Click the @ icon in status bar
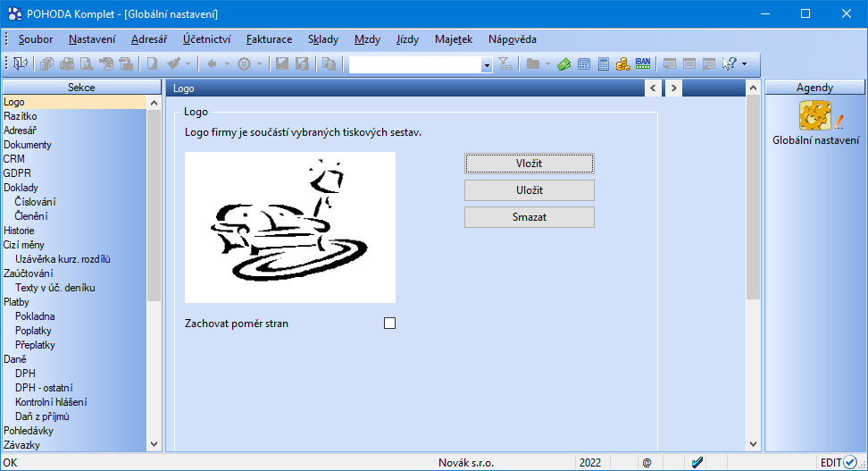Screen dimensions: 868x471 click(647, 463)
